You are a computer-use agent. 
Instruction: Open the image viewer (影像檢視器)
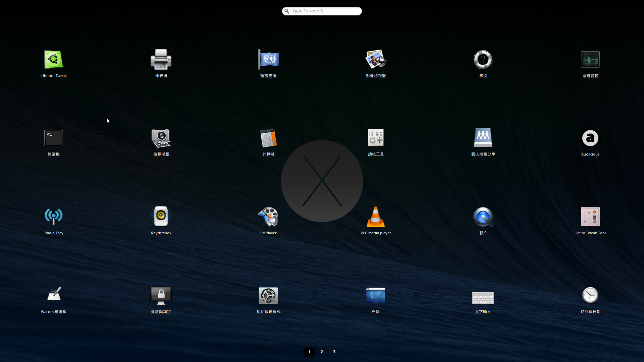(376, 60)
